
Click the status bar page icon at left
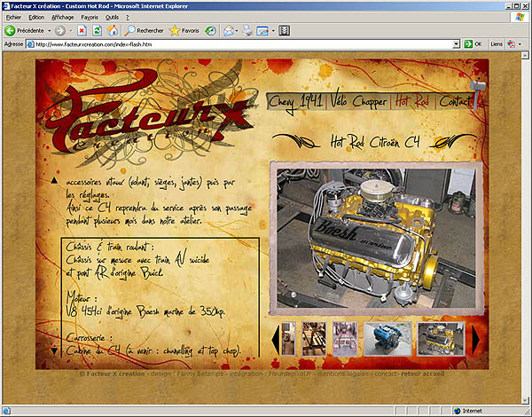(x=6, y=411)
